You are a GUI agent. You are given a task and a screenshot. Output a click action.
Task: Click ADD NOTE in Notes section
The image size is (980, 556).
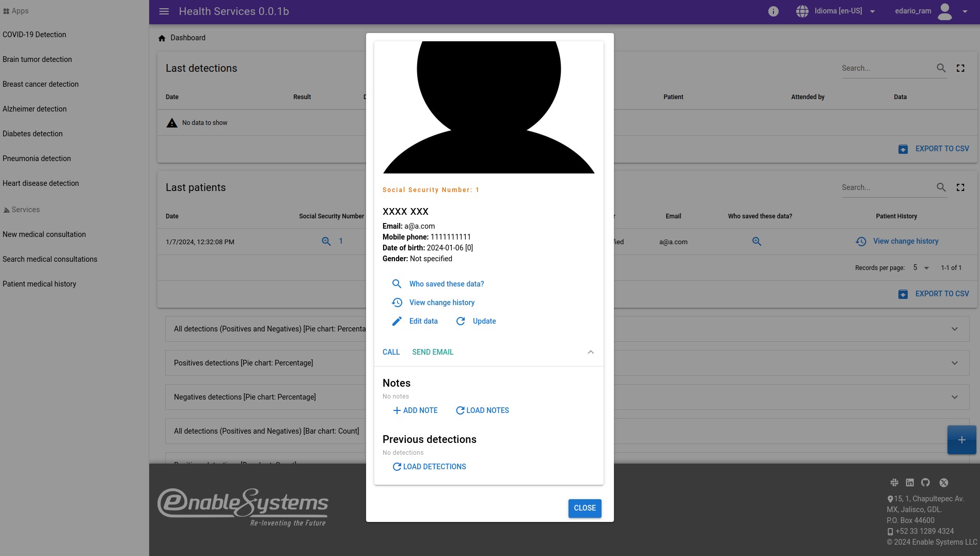[415, 410]
